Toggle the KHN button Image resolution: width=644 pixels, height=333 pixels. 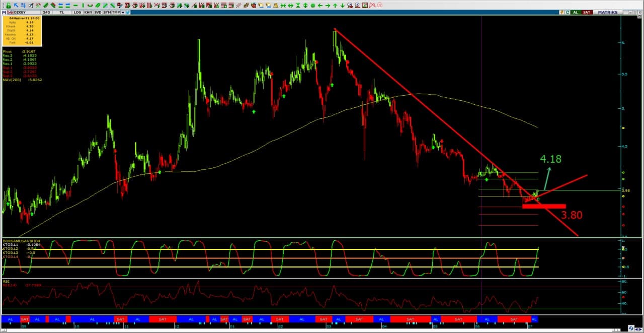88,12
